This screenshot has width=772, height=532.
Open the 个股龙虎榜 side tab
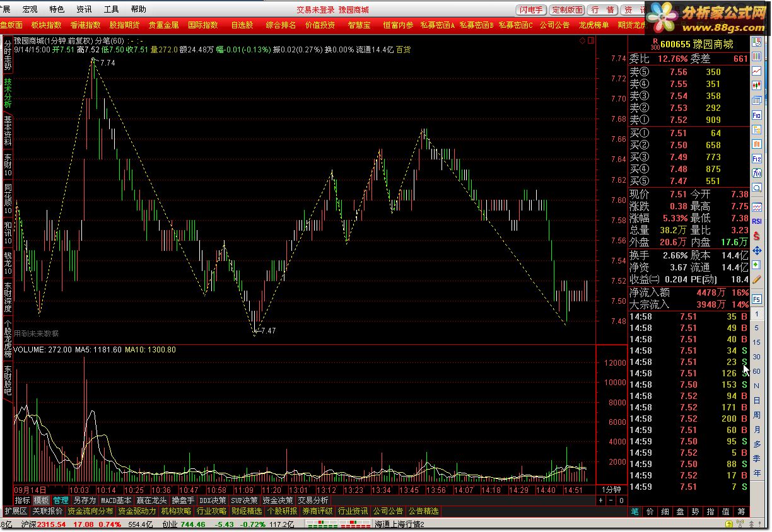pos(8,340)
